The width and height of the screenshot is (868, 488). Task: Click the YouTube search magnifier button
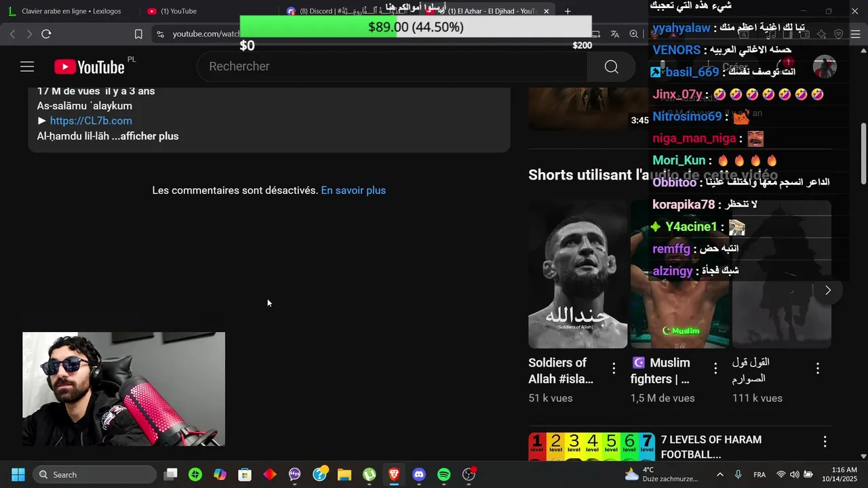click(x=611, y=66)
